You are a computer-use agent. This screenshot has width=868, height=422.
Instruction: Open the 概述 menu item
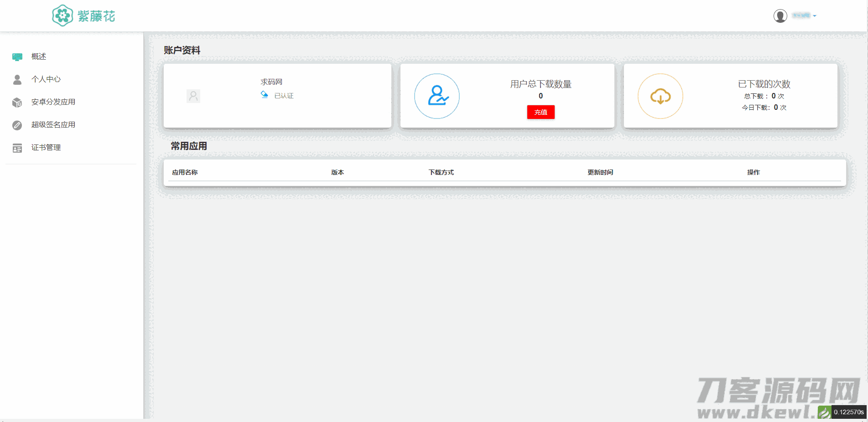point(39,57)
